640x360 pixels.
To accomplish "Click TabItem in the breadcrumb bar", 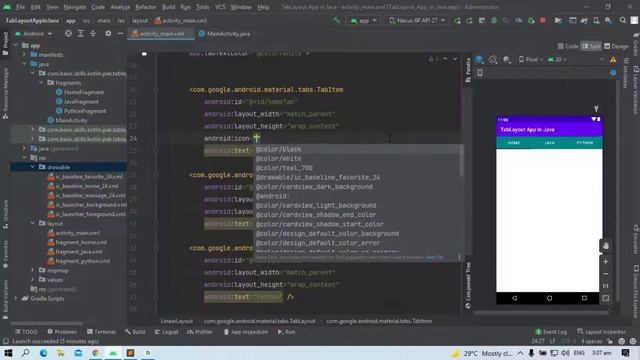I will point(379,321).
